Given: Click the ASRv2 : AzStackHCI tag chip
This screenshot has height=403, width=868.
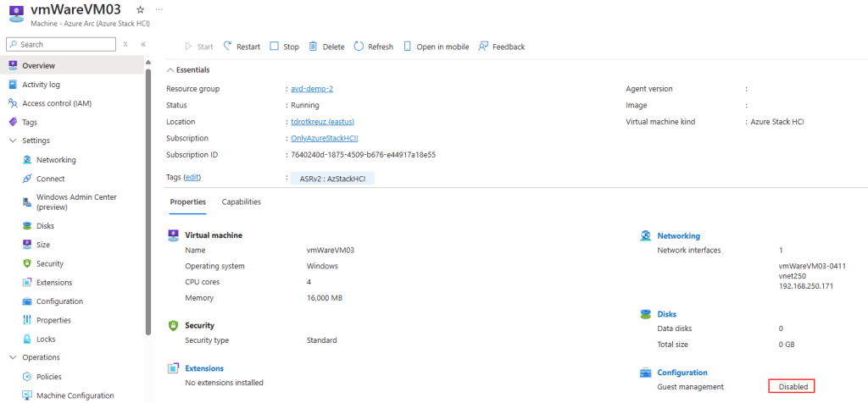Looking at the screenshot, I should 332,178.
